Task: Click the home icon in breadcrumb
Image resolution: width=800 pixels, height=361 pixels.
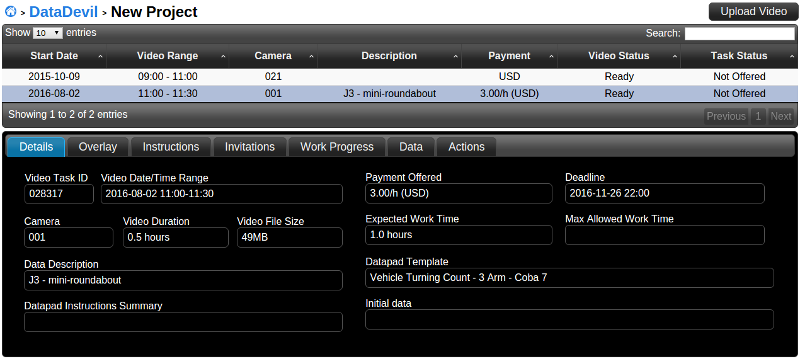Action: (10, 11)
